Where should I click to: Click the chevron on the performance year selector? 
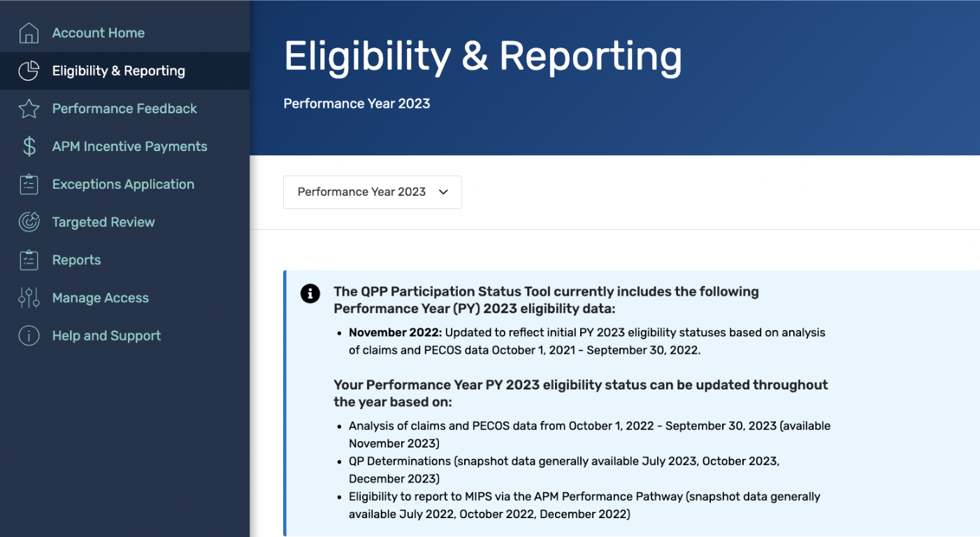(x=443, y=192)
